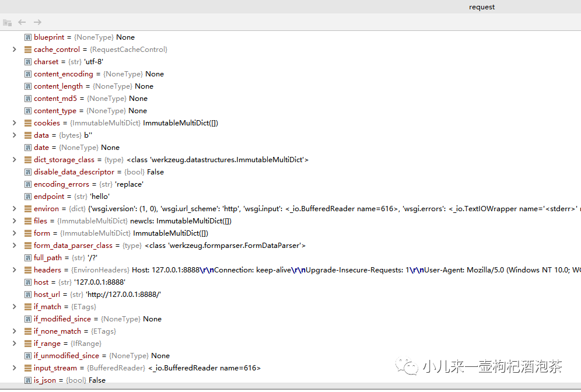Click the host field icon
This screenshot has height=392, width=581.
pyautogui.click(x=28, y=282)
